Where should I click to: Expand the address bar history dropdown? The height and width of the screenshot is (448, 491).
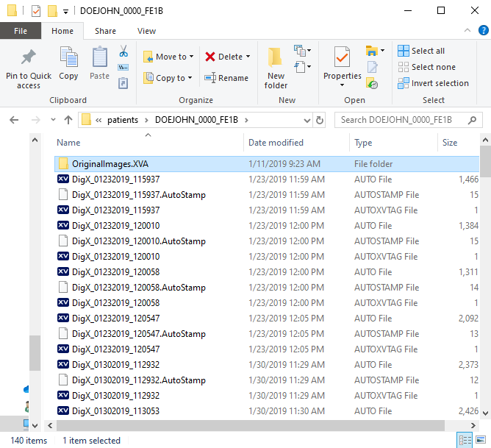307,121
